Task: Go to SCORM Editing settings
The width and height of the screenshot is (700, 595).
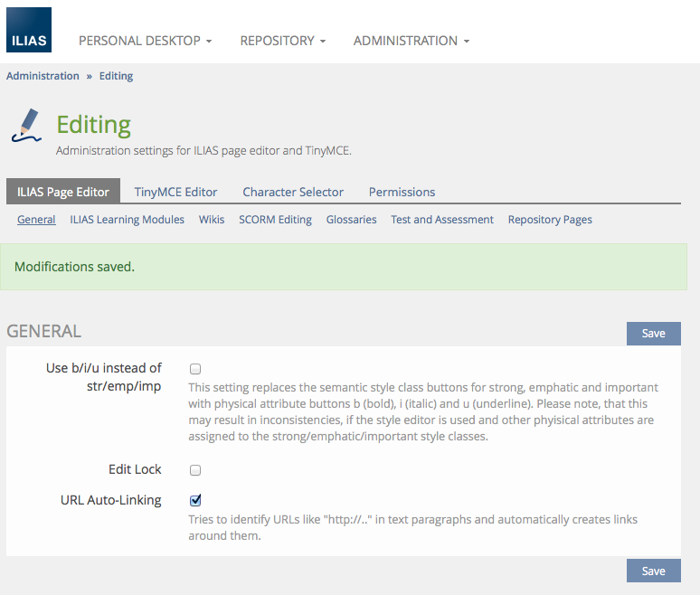Action: click(275, 220)
